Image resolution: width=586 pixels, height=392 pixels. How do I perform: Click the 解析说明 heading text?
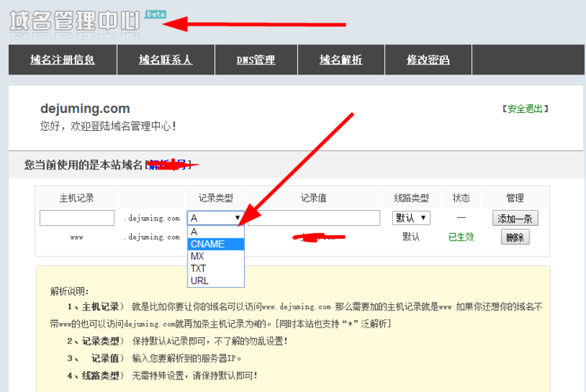coord(69,291)
